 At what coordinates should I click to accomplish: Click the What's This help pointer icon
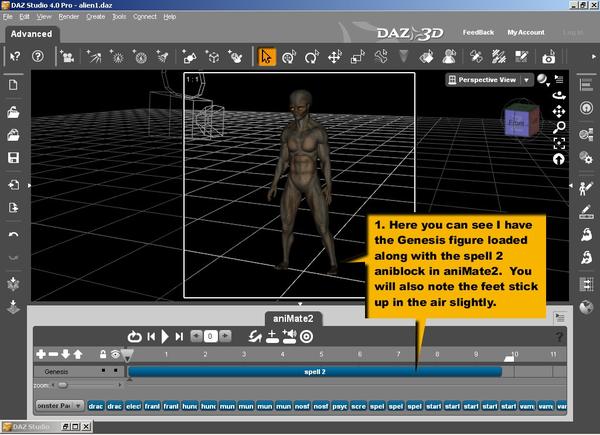(15, 57)
